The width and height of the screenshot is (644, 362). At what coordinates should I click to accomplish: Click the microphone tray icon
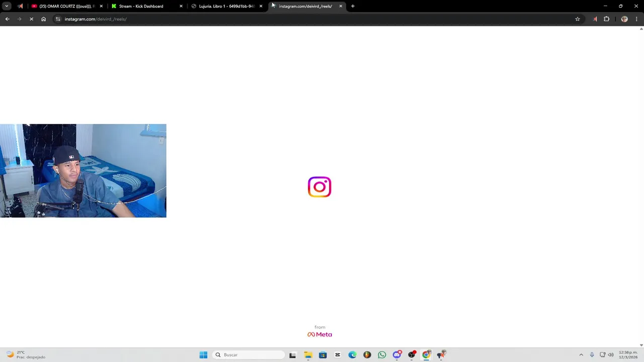[x=592, y=355]
